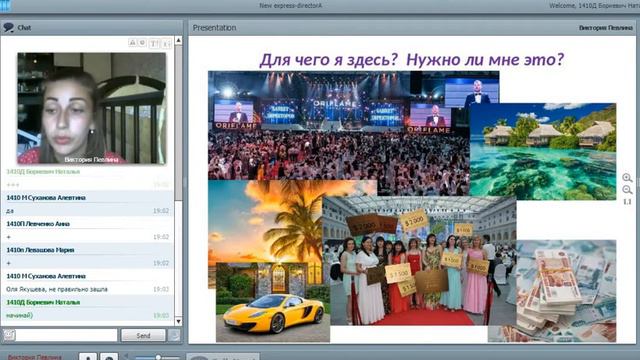640x360 pixels.
Task: Click the Chat speech bubble icon
Action: pos(8,27)
